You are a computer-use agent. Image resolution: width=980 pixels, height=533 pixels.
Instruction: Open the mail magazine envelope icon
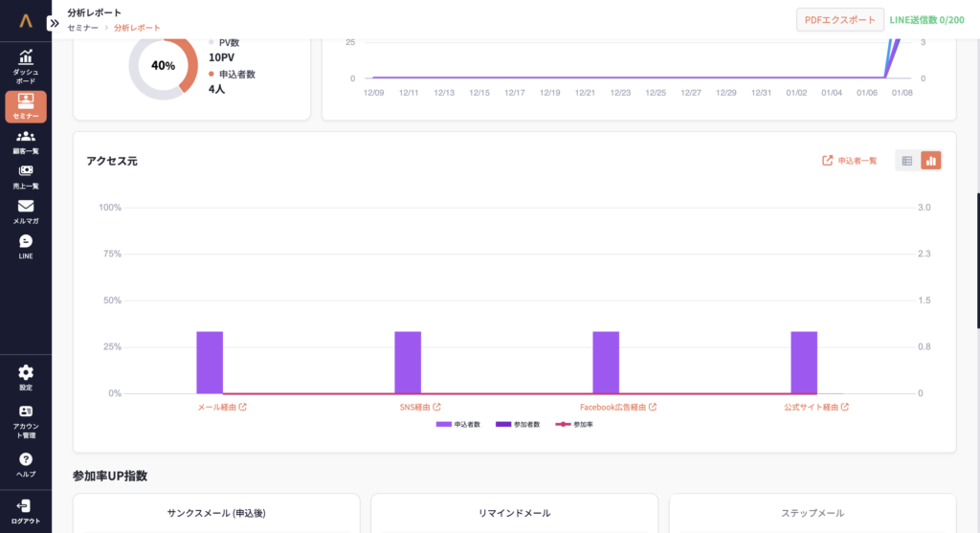pyautogui.click(x=26, y=206)
